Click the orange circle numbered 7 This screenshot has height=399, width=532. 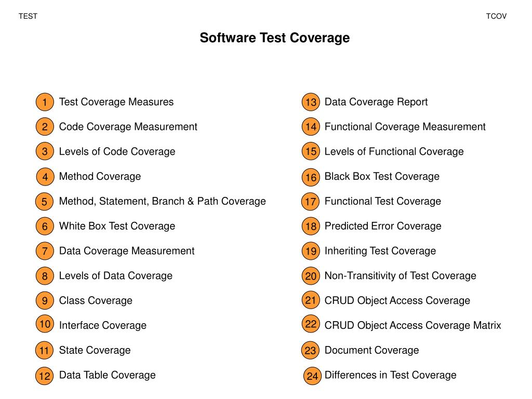click(45, 251)
